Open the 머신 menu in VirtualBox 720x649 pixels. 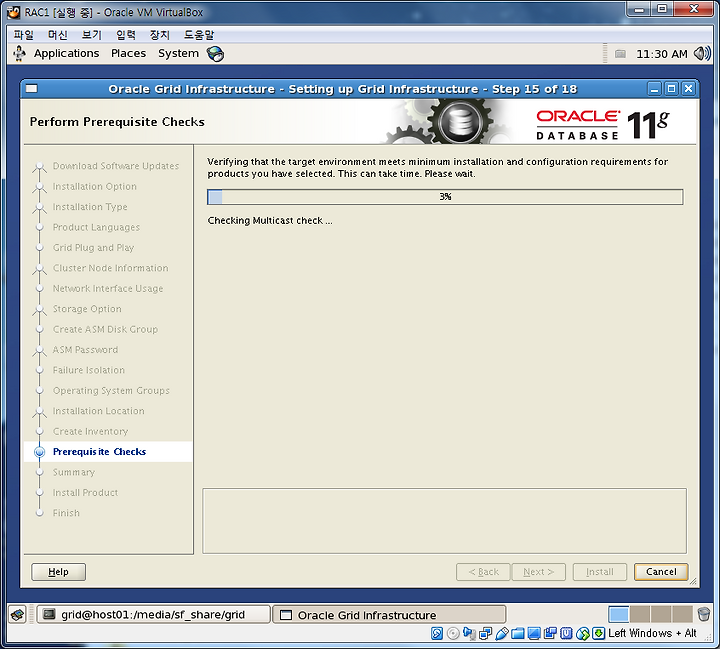click(58, 35)
